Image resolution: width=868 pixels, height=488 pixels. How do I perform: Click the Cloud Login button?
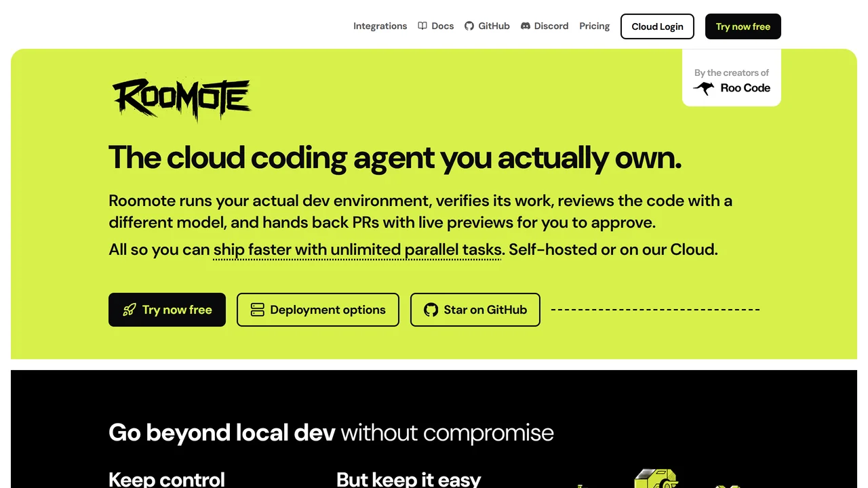[657, 26]
